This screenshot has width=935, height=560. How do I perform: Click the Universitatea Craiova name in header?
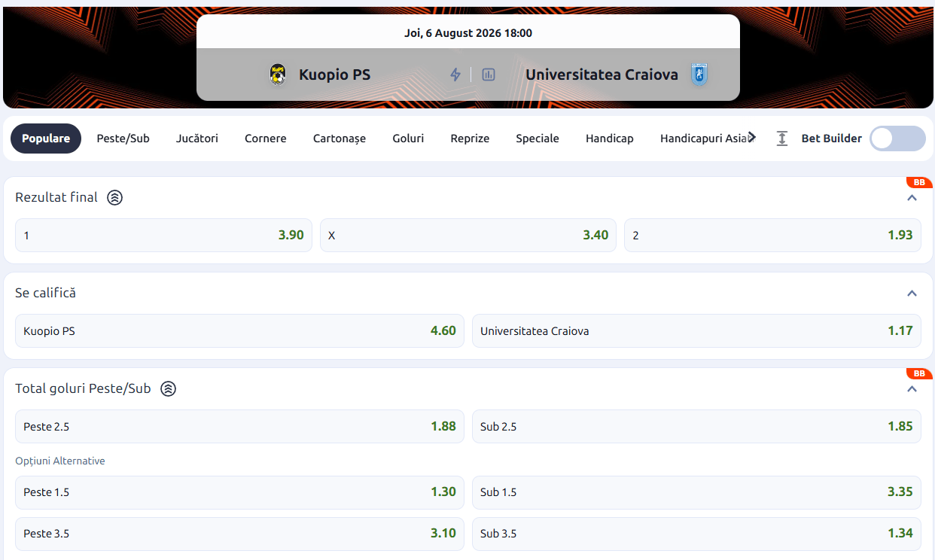[602, 75]
